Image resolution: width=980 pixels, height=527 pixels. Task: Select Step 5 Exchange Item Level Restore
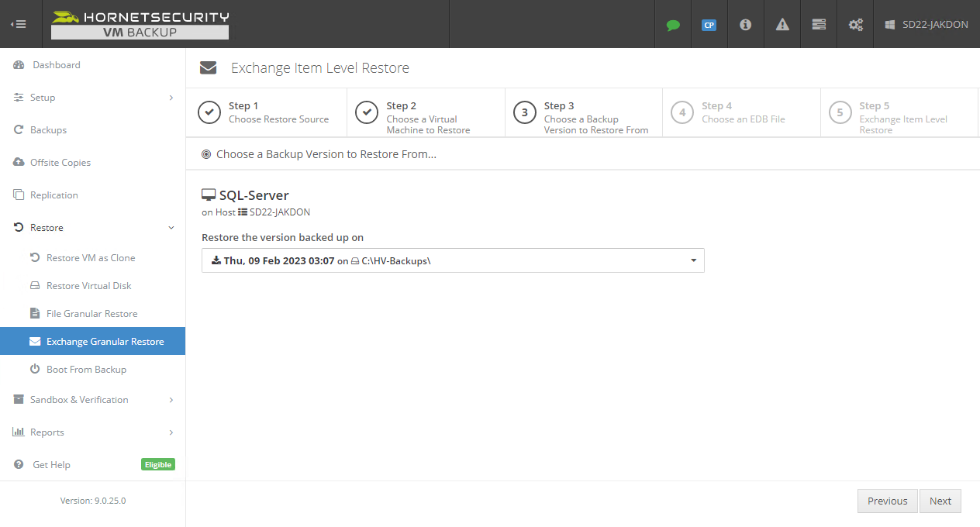[899, 112]
